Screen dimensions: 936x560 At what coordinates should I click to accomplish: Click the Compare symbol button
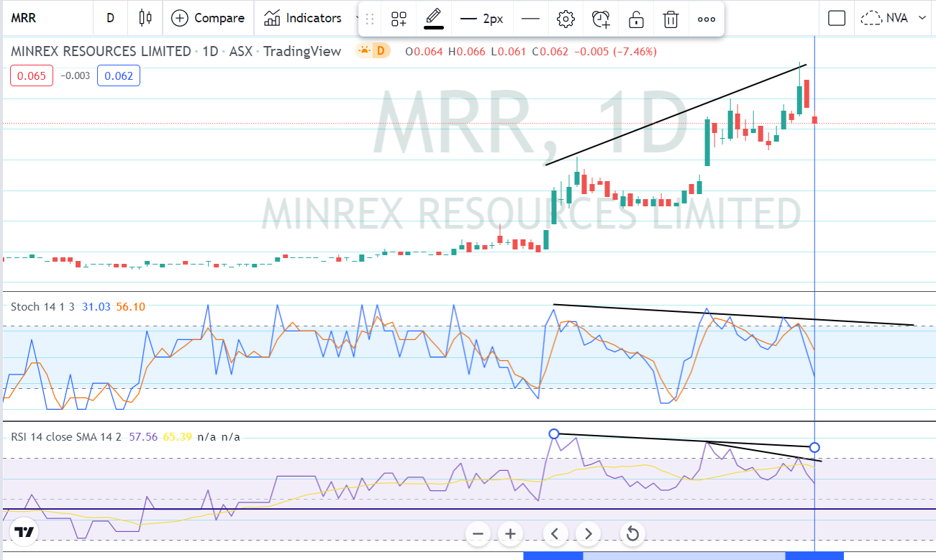(209, 18)
